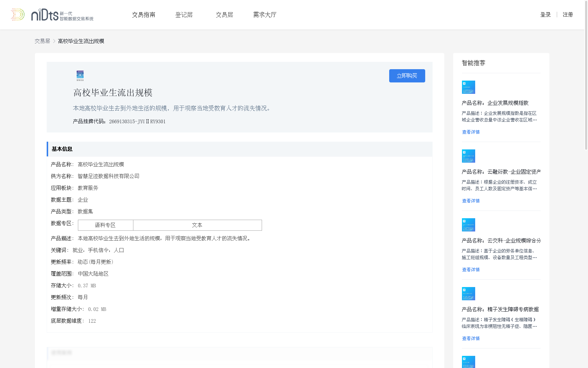This screenshot has height=368, width=588.
Task: Click product title 高校毕业生流出规模 heading
Action: pyautogui.click(x=113, y=93)
